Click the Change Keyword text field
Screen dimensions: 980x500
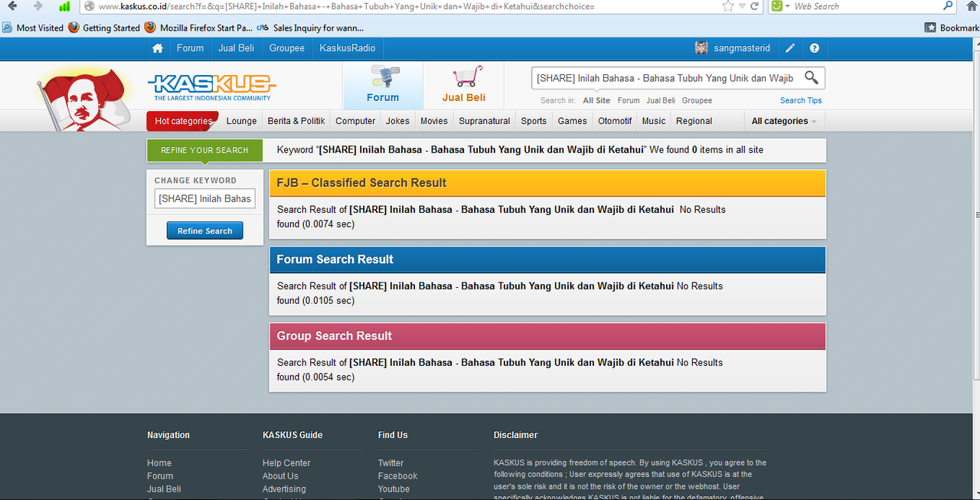pyautogui.click(x=204, y=198)
